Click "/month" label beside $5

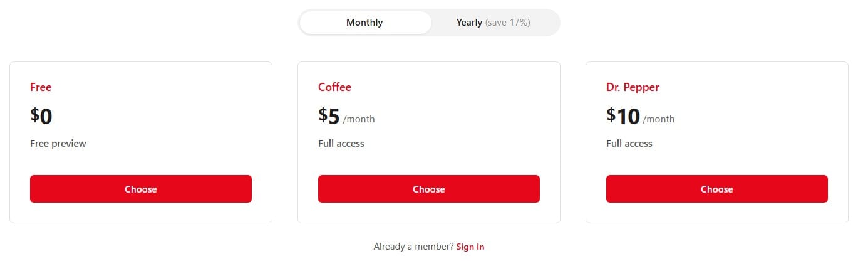coord(359,119)
